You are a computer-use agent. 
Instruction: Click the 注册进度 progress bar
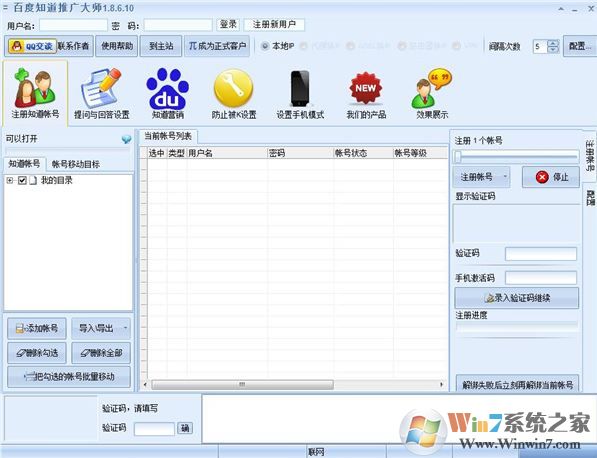(517, 326)
